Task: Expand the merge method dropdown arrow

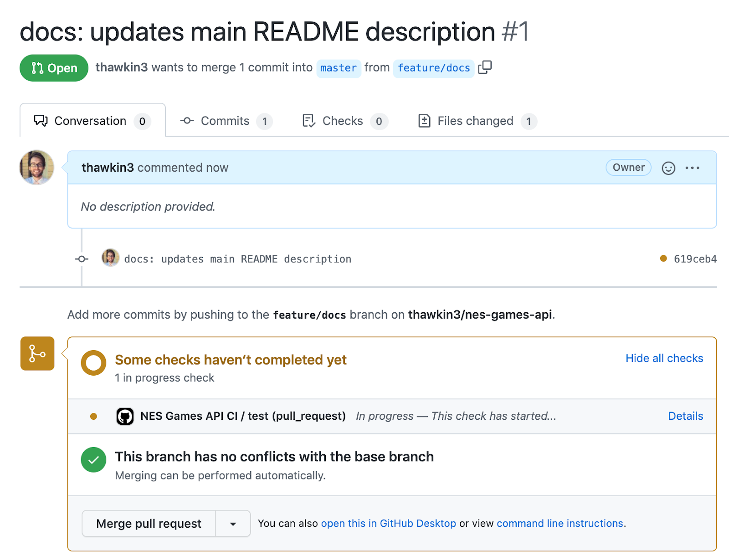Action: pyautogui.click(x=233, y=524)
